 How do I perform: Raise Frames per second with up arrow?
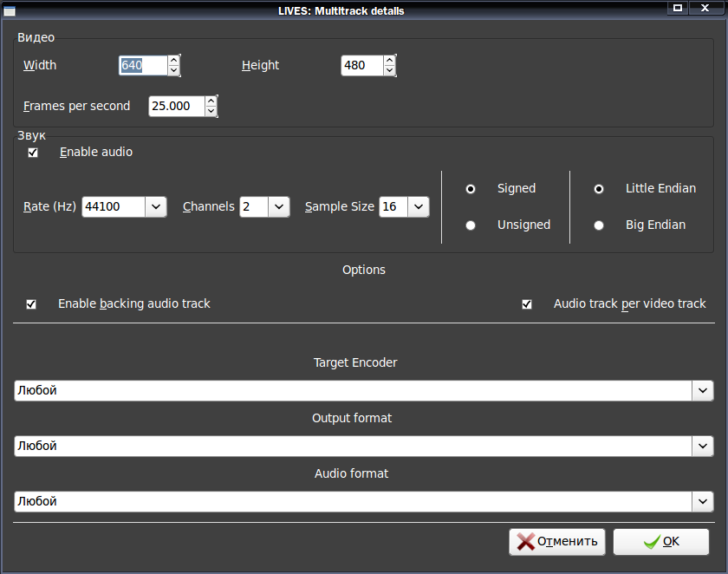pos(211,101)
